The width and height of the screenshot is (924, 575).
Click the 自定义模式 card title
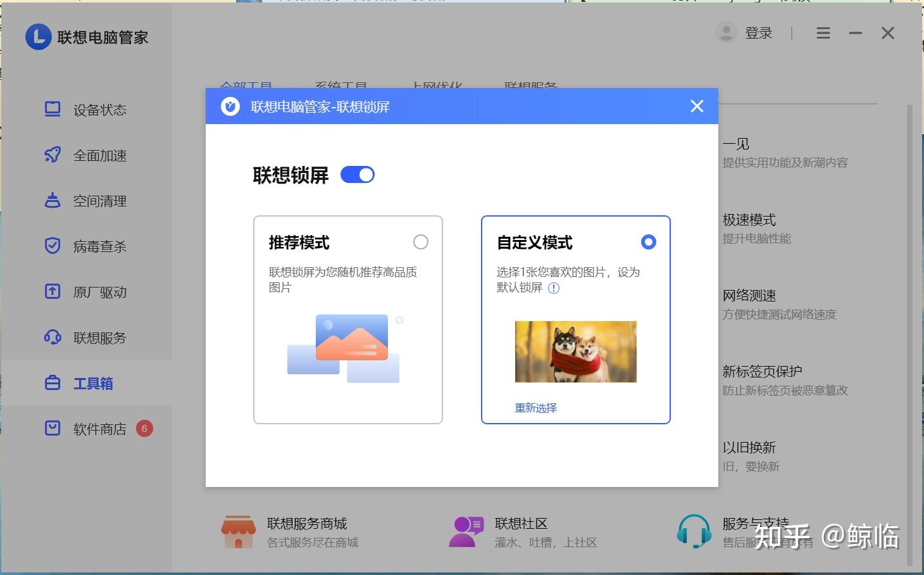[x=535, y=243]
